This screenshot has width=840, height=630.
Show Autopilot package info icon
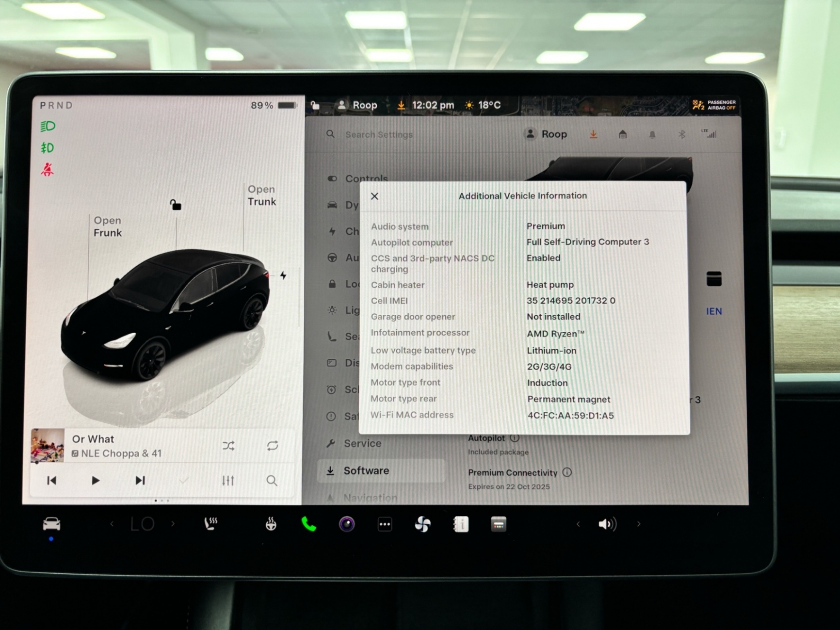pos(515,437)
